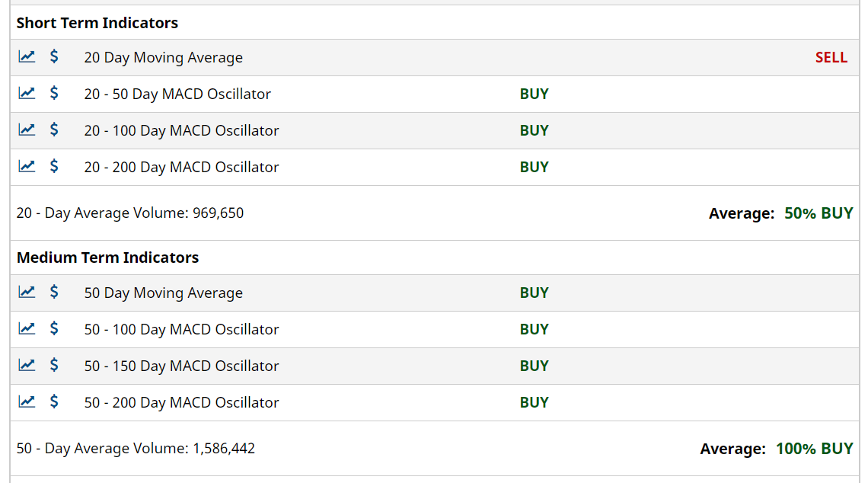Click the Short Term Indicators heading
The width and height of the screenshot is (868, 483).
pos(97,23)
